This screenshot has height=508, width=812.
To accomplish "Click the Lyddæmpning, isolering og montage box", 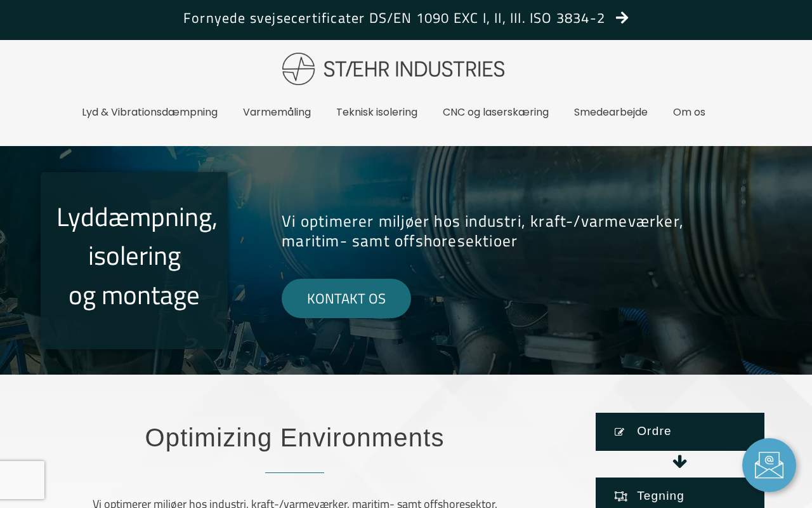I will point(134,260).
